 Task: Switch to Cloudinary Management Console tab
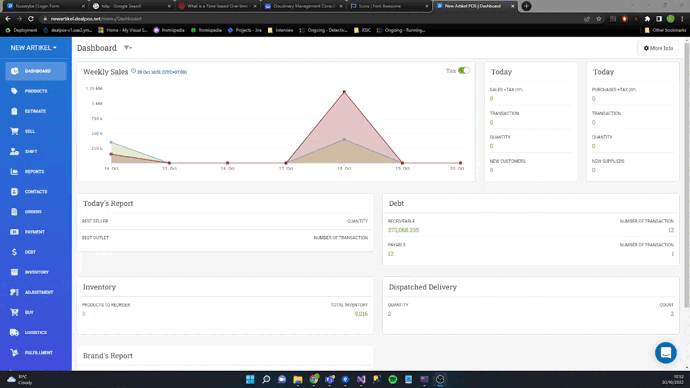303,6
